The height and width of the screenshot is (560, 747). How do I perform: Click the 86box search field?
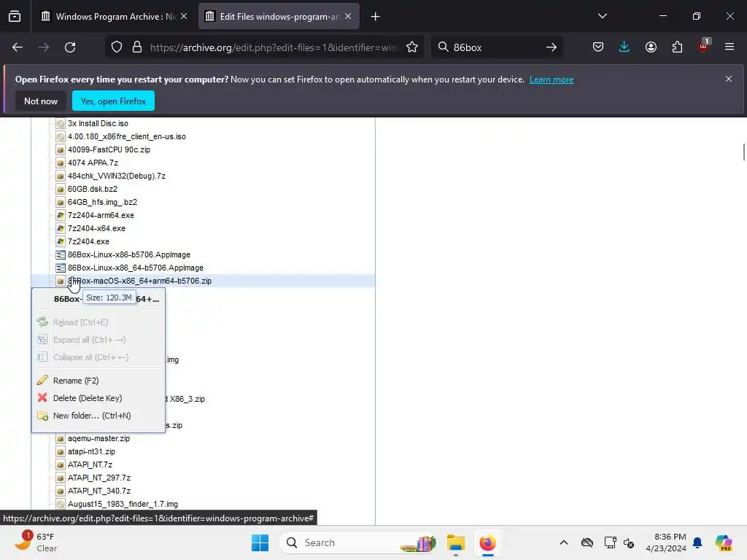click(495, 47)
